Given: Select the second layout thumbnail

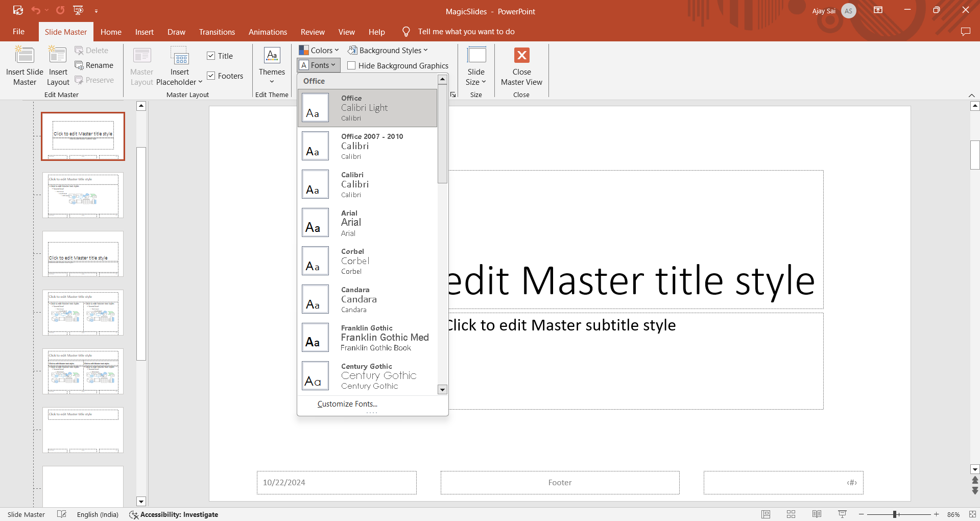Looking at the screenshot, I should tap(83, 195).
